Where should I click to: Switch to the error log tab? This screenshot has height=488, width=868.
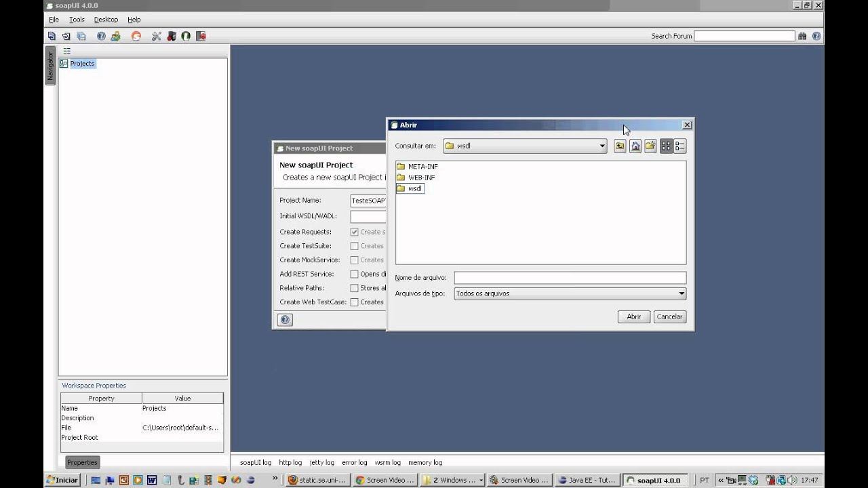(x=354, y=462)
